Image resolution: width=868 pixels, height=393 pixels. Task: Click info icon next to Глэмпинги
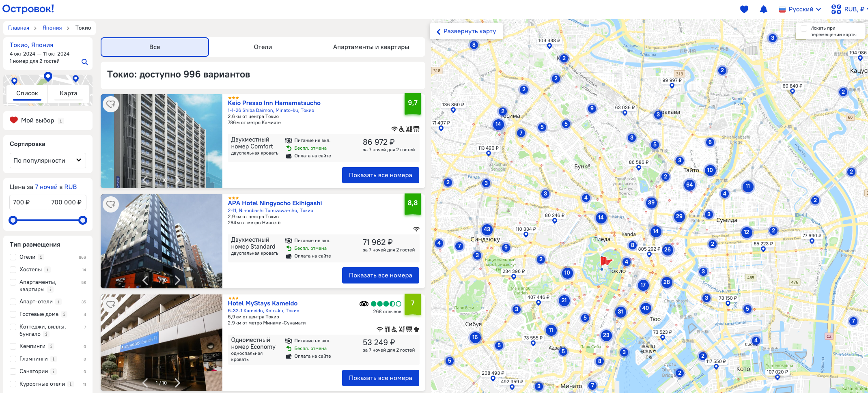coord(54,359)
